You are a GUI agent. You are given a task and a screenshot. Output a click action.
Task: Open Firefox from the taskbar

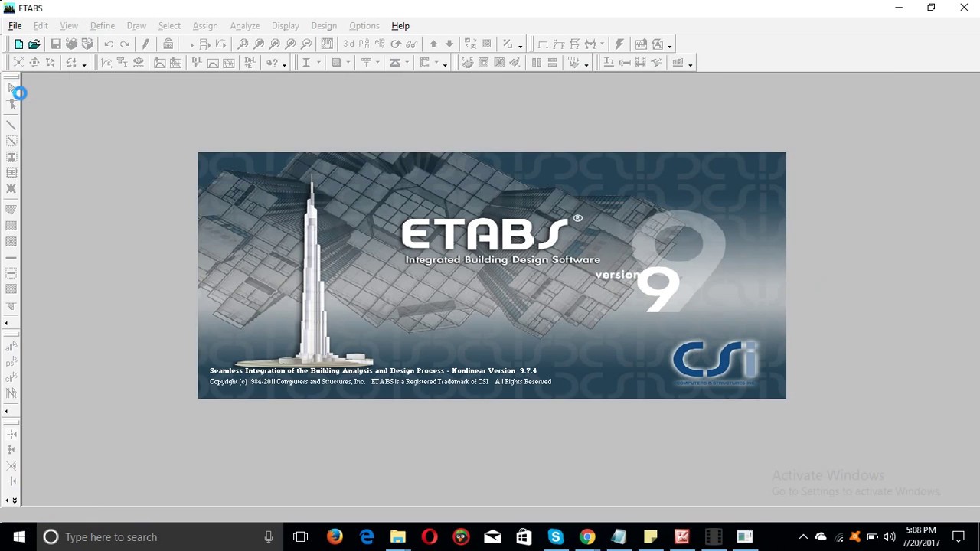[x=335, y=536]
